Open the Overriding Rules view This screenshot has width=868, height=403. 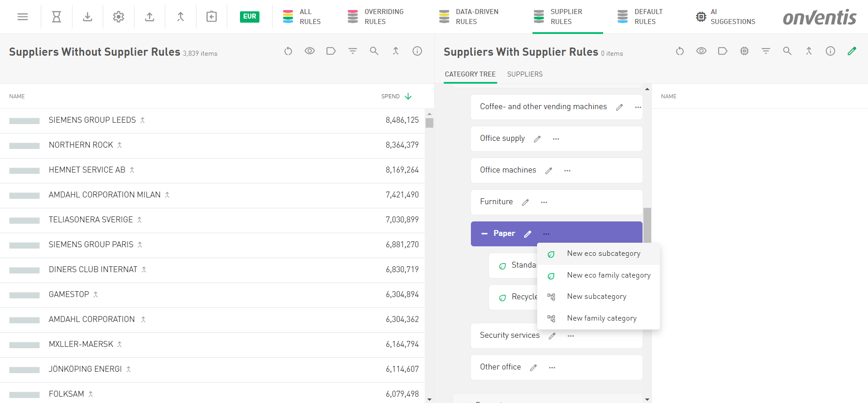(375, 17)
